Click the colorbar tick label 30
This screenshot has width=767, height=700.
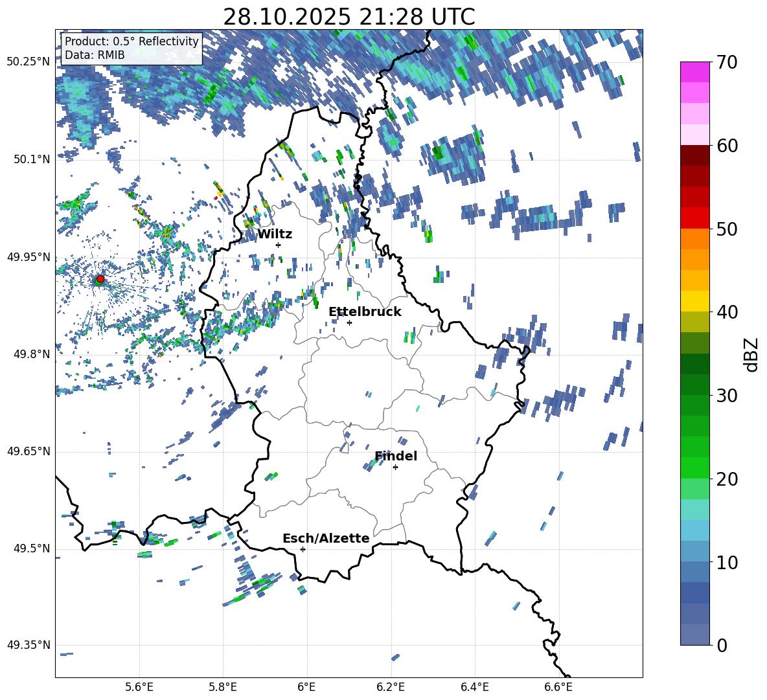[x=727, y=396]
